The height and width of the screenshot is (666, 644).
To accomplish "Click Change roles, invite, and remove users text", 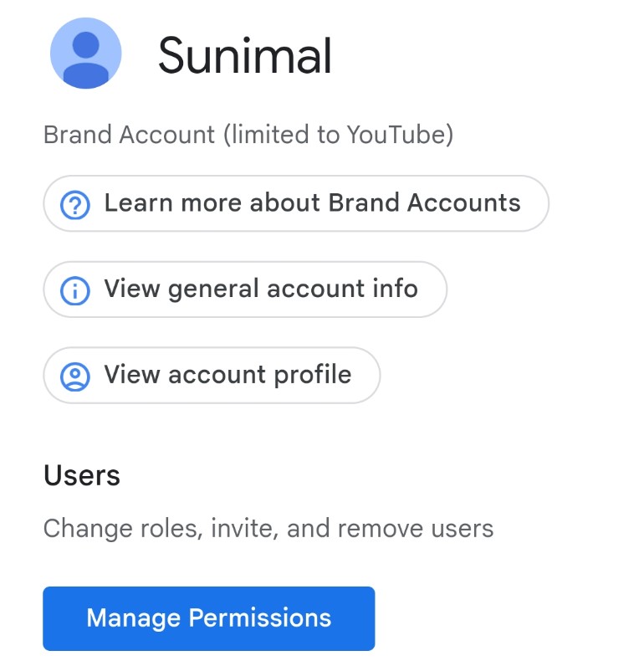I will (268, 529).
